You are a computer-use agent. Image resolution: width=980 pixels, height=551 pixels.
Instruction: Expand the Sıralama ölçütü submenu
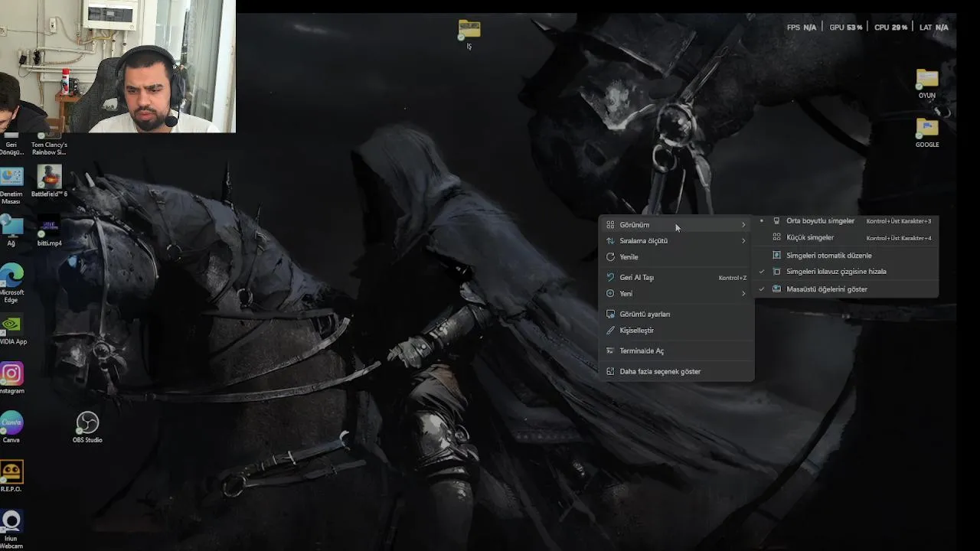pos(676,241)
